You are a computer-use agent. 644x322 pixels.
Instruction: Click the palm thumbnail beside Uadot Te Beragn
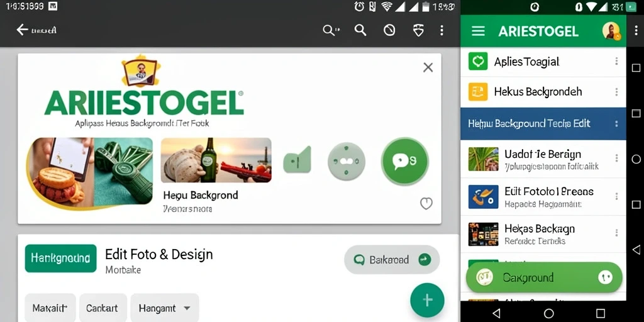[484, 159]
